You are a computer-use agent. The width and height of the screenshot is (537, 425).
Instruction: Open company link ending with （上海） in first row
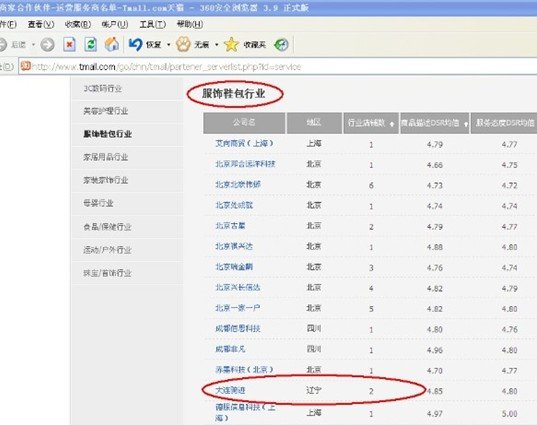(x=244, y=143)
